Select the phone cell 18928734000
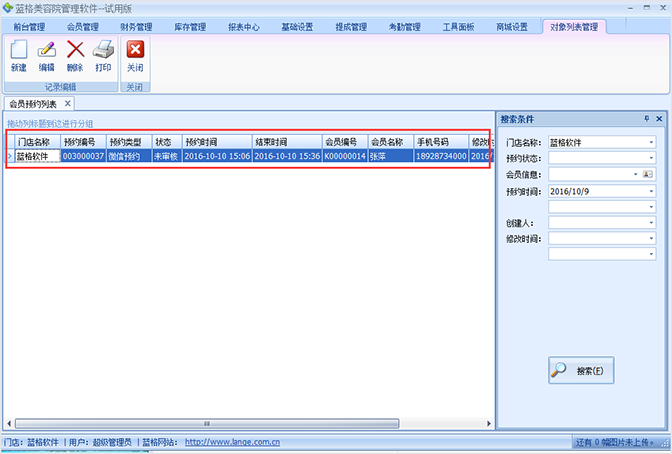The width and height of the screenshot is (672, 454). click(441, 156)
